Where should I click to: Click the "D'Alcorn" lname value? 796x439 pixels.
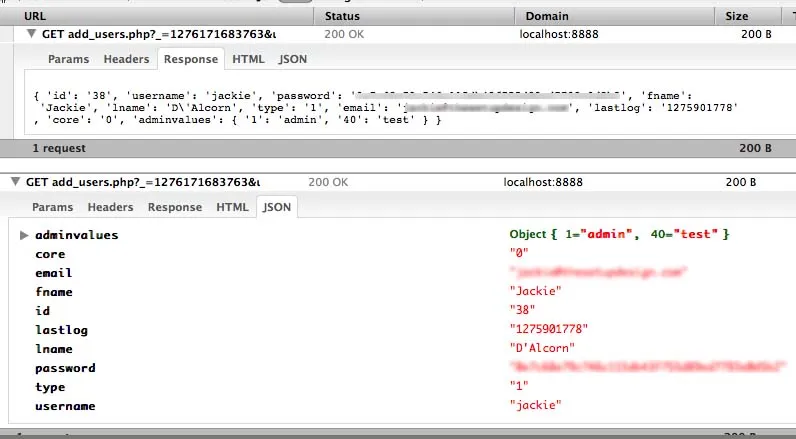point(542,348)
